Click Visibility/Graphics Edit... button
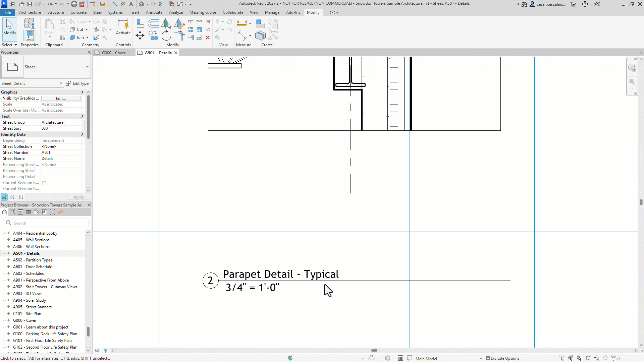This screenshot has width=644, height=362. click(61, 98)
